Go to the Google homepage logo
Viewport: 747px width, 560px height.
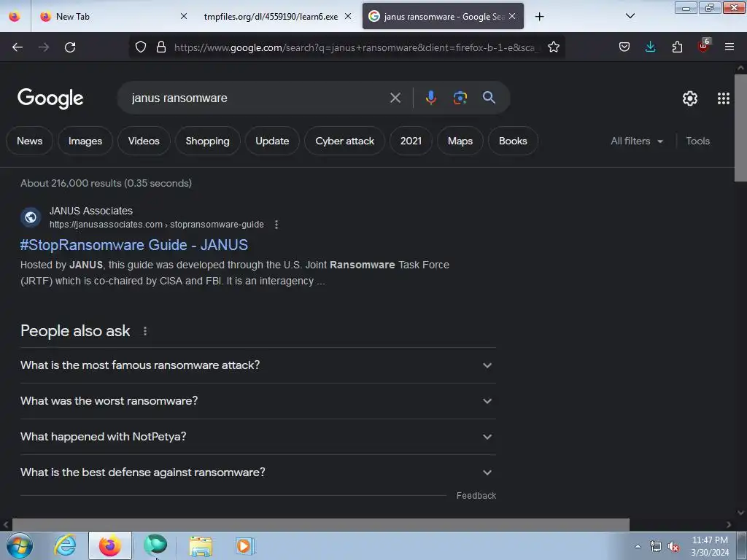coord(50,98)
